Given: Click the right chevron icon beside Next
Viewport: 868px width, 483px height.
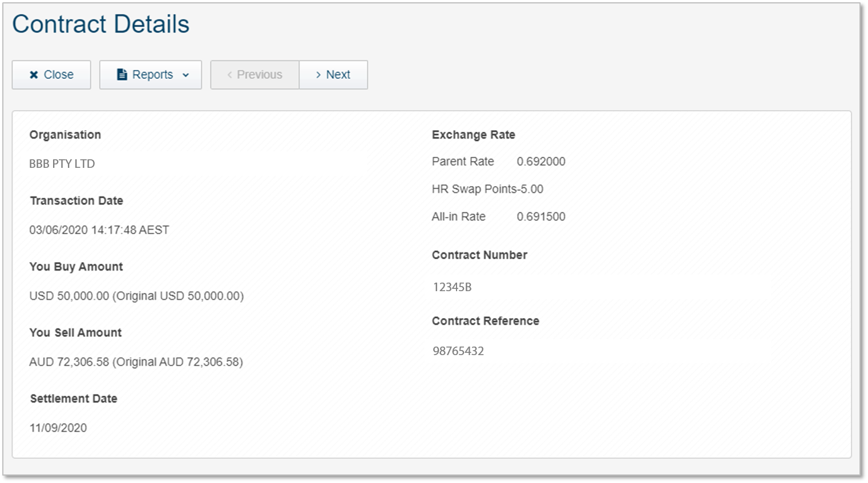Looking at the screenshot, I should pyautogui.click(x=318, y=75).
